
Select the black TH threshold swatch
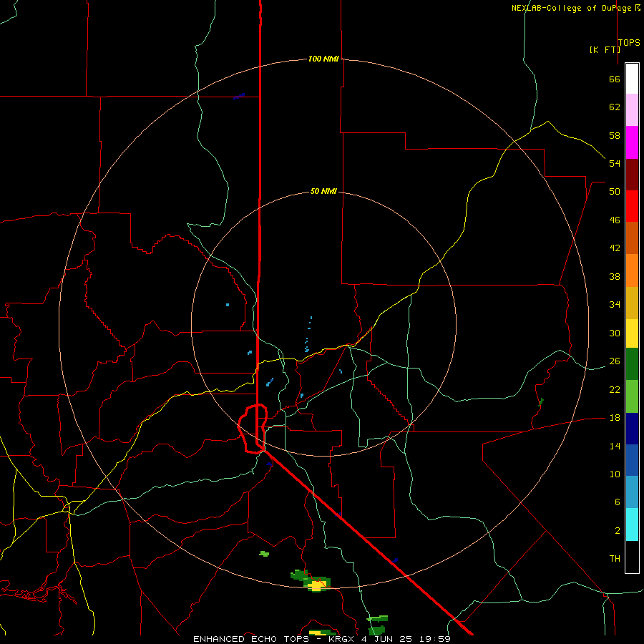click(632, 557)
